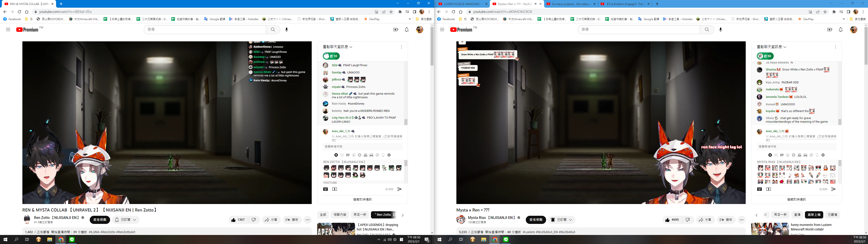This screenshot has width=868, height=244.
Task: Open subscription notification dropdown for Ren Zotto
Action: point(125,220)
